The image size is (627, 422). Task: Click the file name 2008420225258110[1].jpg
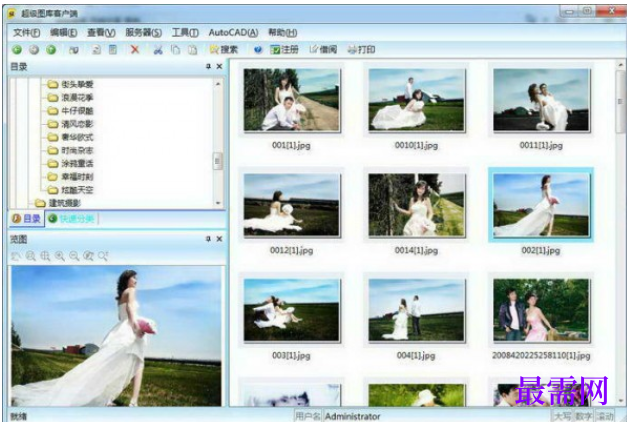pyautogui.click(x=541, y=355)
